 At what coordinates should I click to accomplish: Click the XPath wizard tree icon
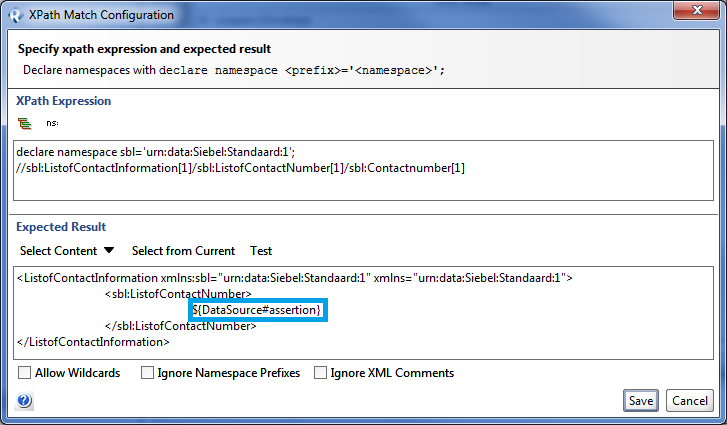pyautogui.click(x=24, y=123)
